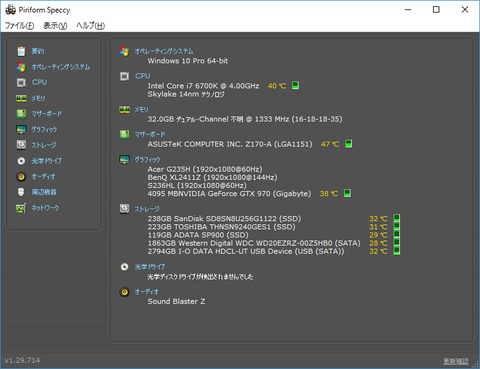The image size is (480, 369).
Task: Click the v1.29.714 version label
Action: click(22, 360)
